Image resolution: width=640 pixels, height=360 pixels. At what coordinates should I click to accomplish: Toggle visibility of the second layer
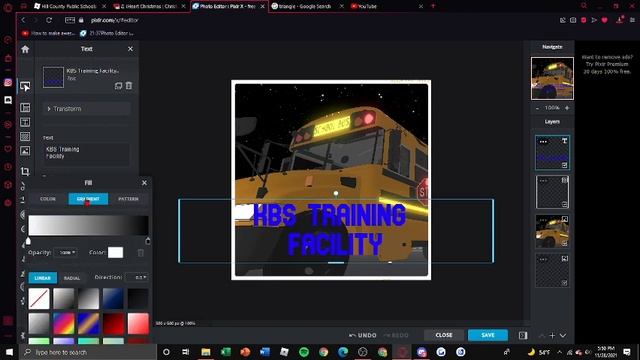[x=564, y=204]
